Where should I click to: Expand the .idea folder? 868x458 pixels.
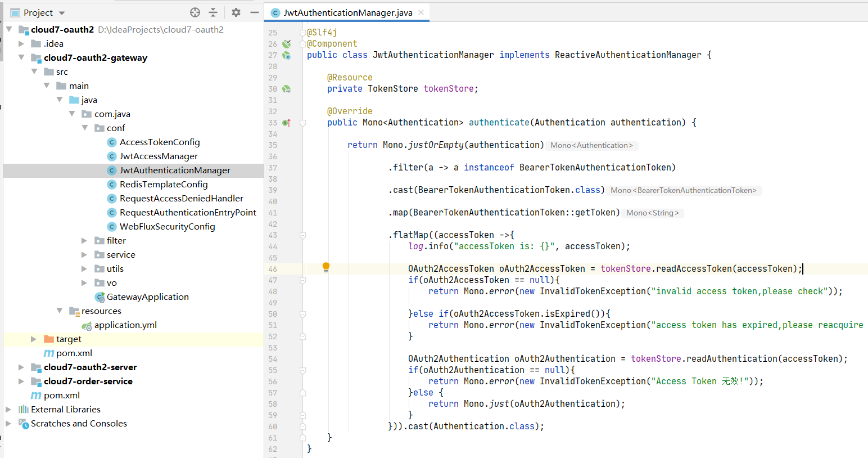coord(21,43)
